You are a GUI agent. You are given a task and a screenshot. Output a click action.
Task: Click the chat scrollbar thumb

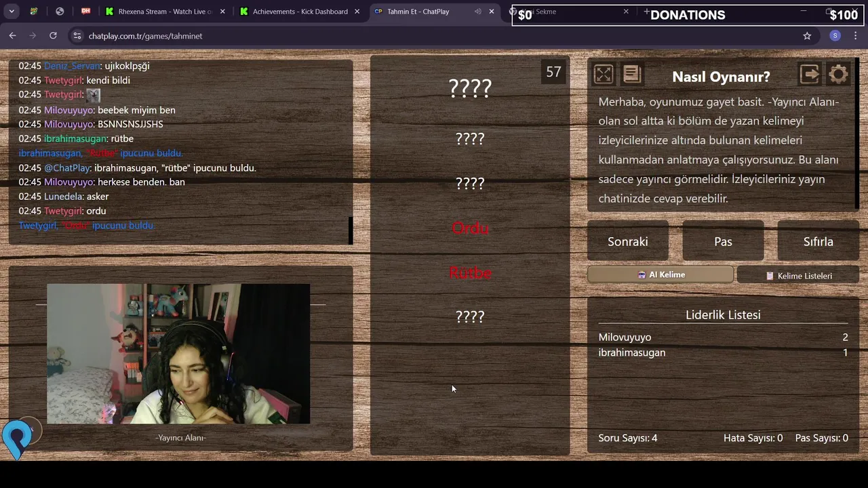coord(351,230)
